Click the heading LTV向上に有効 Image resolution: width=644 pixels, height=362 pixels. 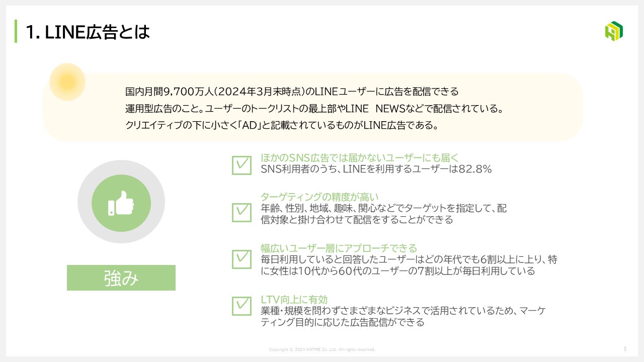click(294, 300)
